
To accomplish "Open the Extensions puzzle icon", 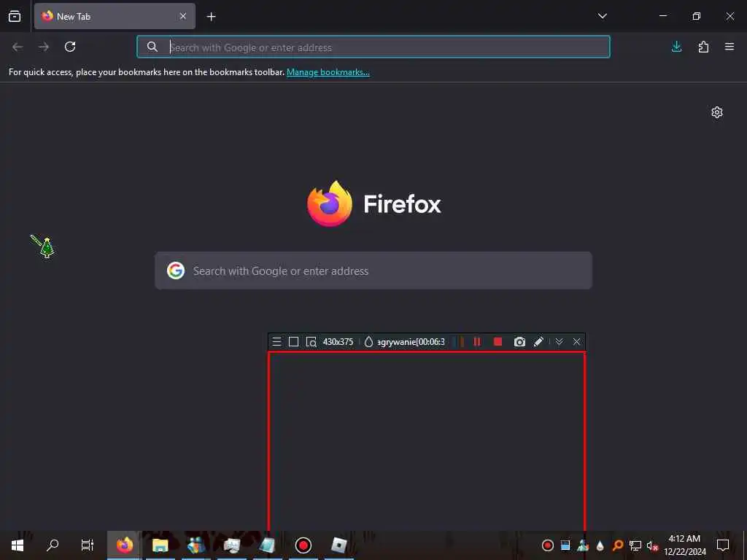I will pos(703,47).
